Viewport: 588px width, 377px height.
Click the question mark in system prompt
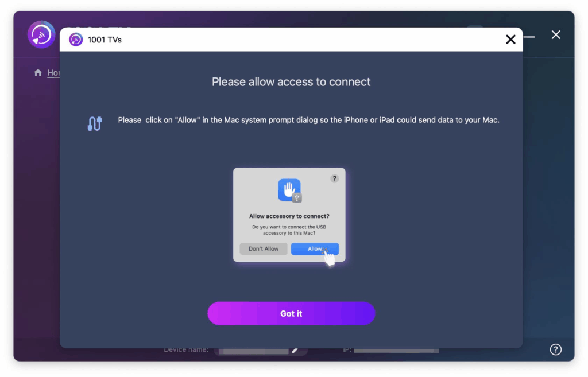[335, 178]
